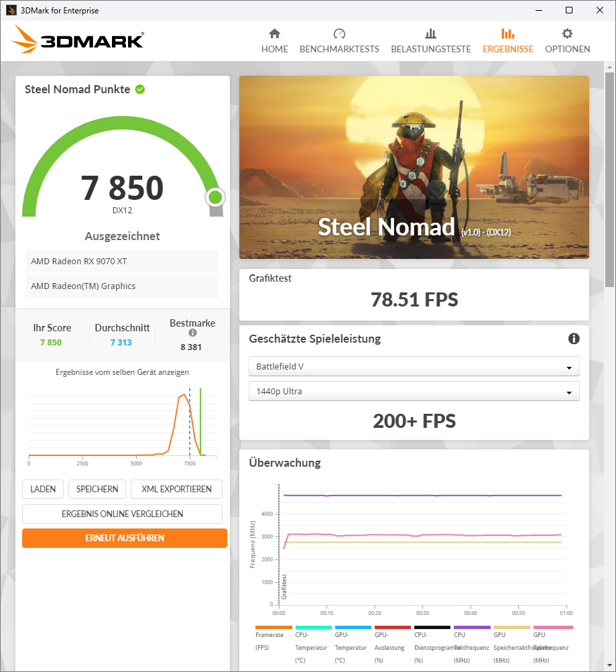Click the AMD Radeon(TM) Graphics entry

coord(122,286)
